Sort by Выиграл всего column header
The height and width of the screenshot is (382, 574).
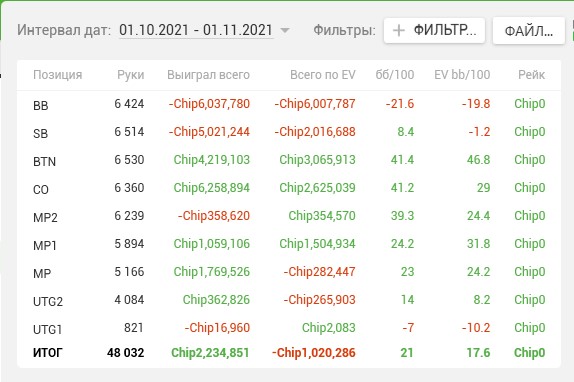[x=208, y=75]
